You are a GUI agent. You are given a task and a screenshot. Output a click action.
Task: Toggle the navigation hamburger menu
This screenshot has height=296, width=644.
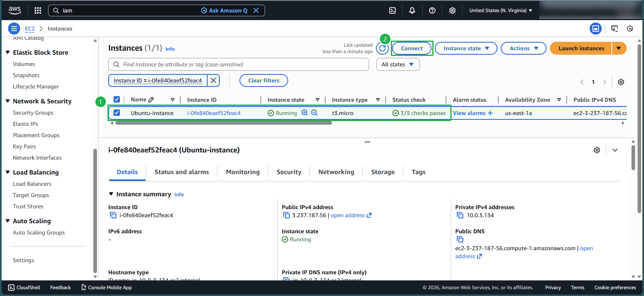click(x=14, y=29)
